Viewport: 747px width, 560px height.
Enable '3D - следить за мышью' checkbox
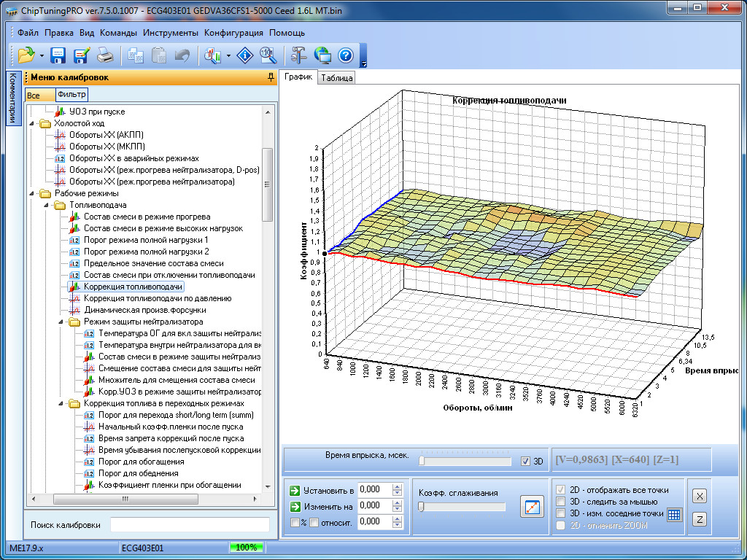click(x=560, y=502)
